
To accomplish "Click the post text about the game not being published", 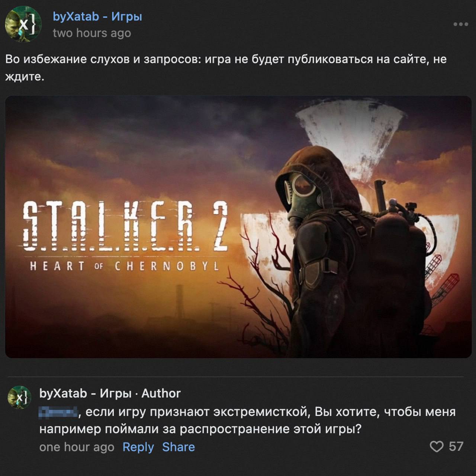I will tap(226, 68).
